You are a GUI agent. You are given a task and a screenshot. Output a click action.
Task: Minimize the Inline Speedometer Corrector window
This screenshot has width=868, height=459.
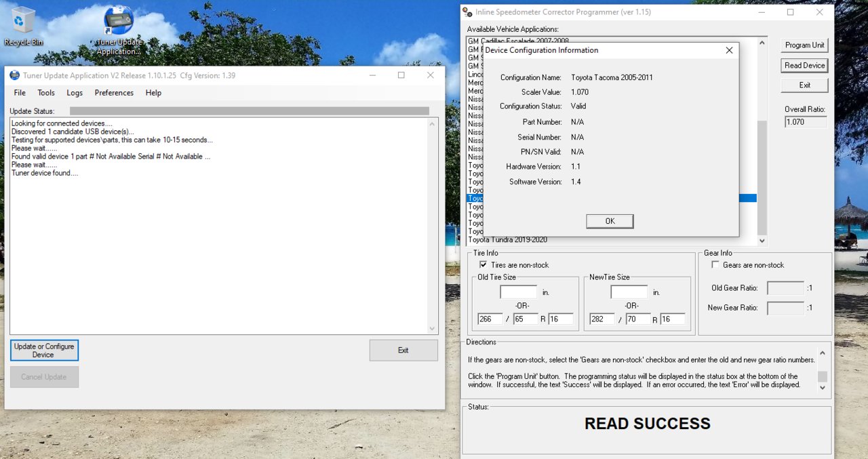click(761, 12)
